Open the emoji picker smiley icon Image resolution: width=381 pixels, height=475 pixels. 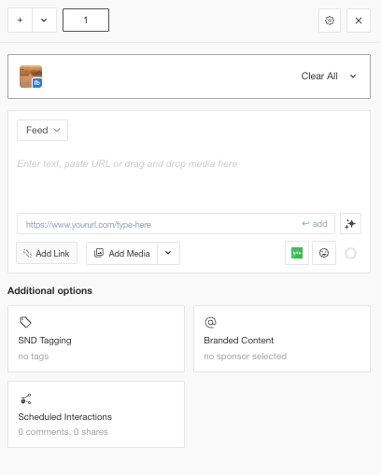point(324,253)
